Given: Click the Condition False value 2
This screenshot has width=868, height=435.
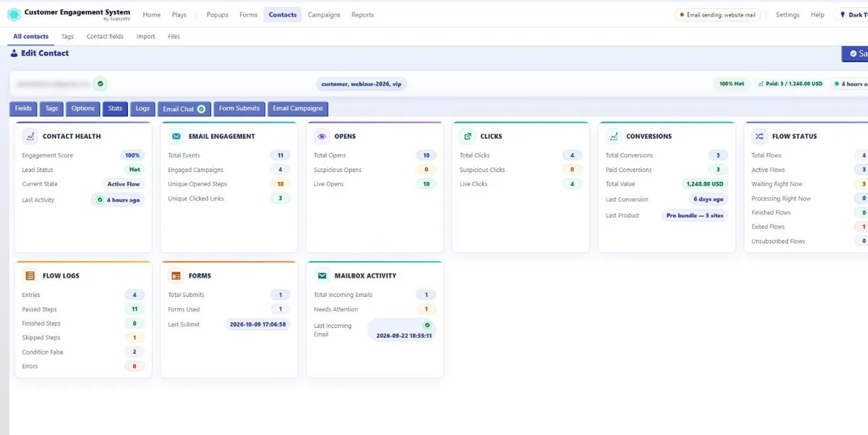Looking at the screenshot, I should click(135, 352).
